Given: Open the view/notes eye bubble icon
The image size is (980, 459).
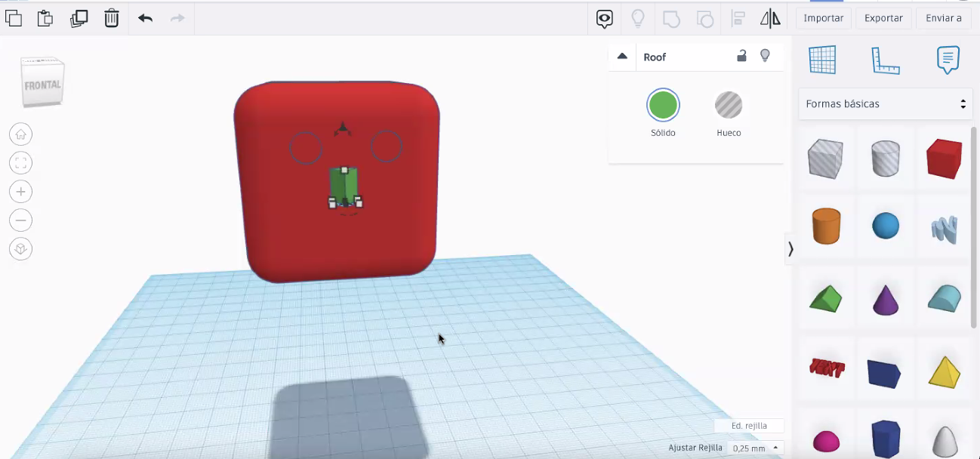Looking at the screenshot, I should (x=604, y=19).
